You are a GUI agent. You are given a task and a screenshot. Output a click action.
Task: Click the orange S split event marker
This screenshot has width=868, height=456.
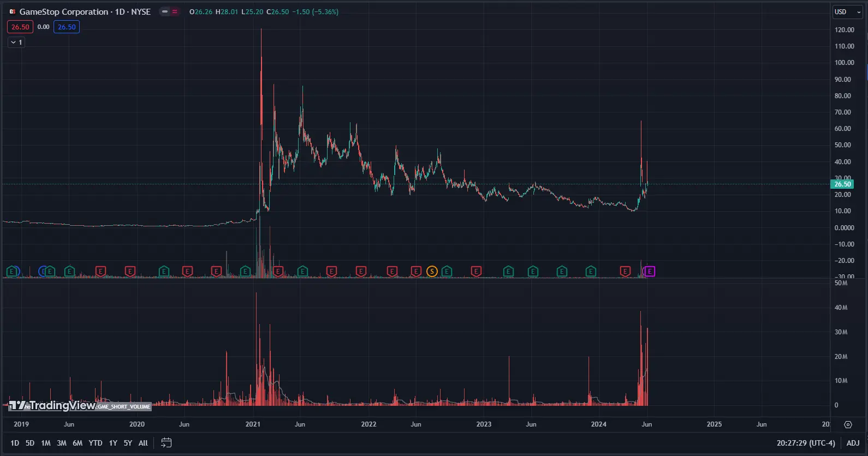pyautogui.click(x=432, y=271)
